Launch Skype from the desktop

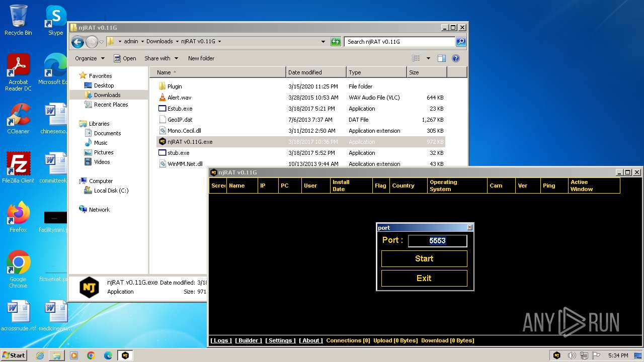coord(55,20)
